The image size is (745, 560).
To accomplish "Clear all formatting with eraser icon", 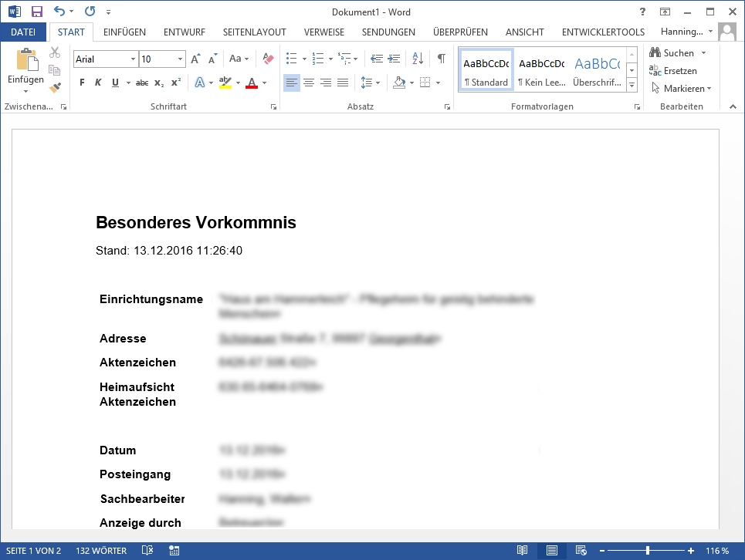I will [x=268, y=59].
